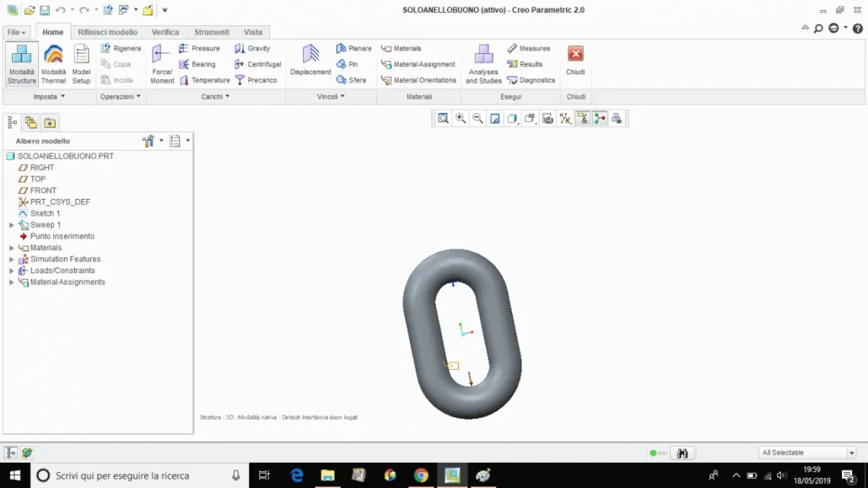
Task: Open Analyses and Studies
Action: tap(483, 63)
